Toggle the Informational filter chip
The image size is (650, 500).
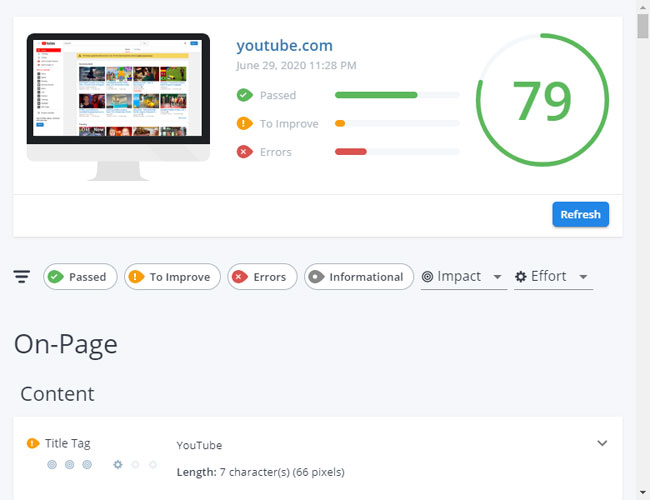(359, 277)
